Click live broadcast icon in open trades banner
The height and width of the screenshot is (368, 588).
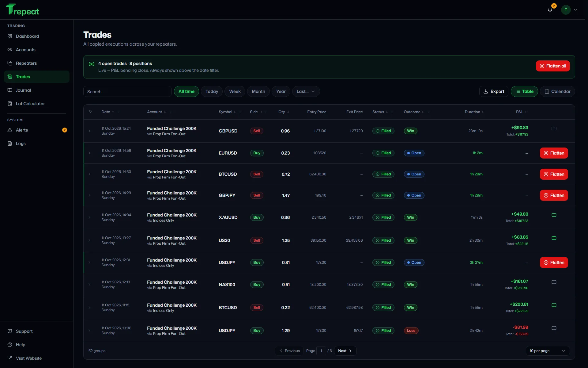point(92,64)
